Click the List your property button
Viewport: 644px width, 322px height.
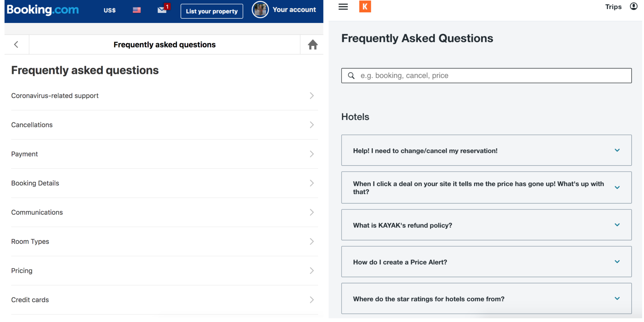click(x=212, y=11)
